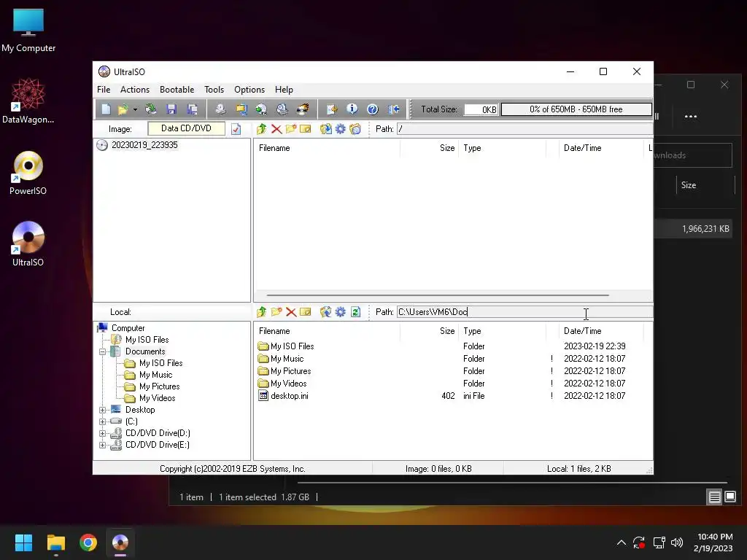Viewport: 747px width, 560px height.
Task: Click the Local Path input field
Action: point(525,312)
